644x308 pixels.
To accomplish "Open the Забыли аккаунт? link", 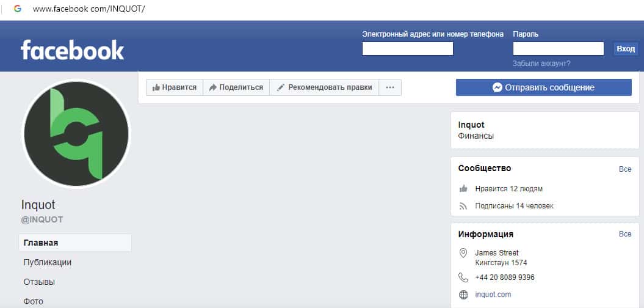I will 541,64.
